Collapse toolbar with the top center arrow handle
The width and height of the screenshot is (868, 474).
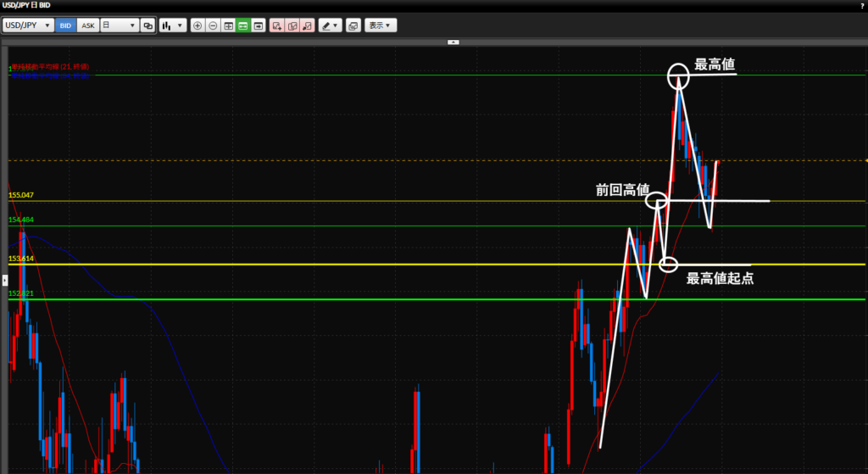click(453, 41)
